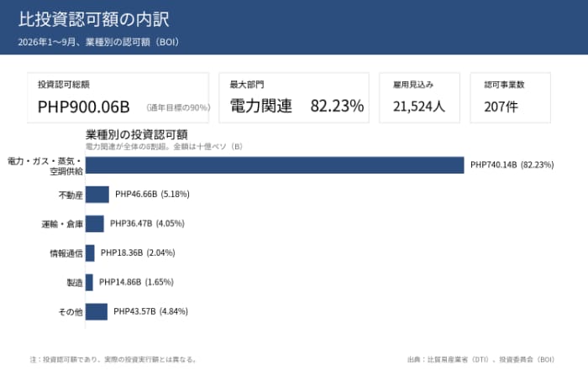Click the 投資認可総額 card label
The height and width of the screenshot is (391, 588).
(64, 85)
